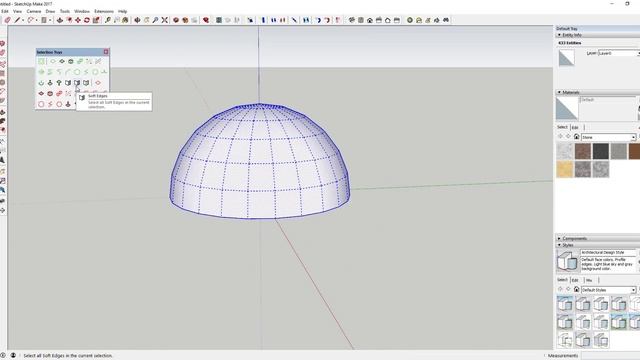
Task: Open the View menu
Action: 18,11
